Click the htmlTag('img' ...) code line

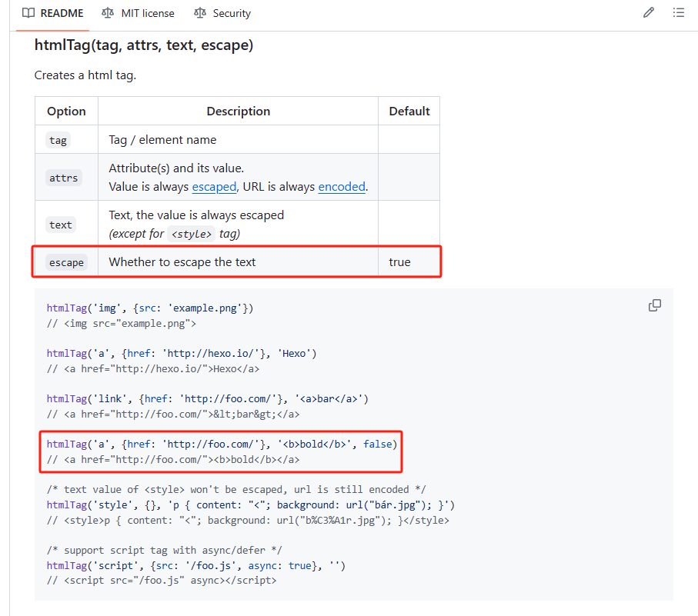coord(150,308)
